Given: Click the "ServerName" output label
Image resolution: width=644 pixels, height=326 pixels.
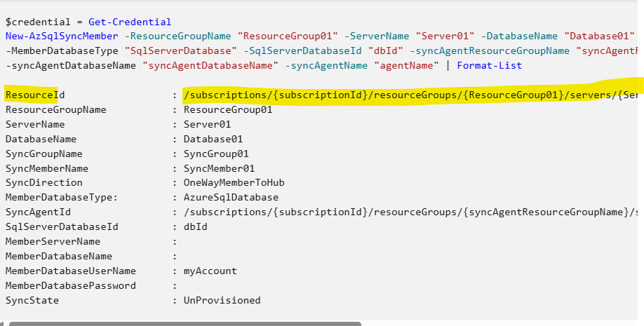Looking at the screenshot, I should coord(35,124).
